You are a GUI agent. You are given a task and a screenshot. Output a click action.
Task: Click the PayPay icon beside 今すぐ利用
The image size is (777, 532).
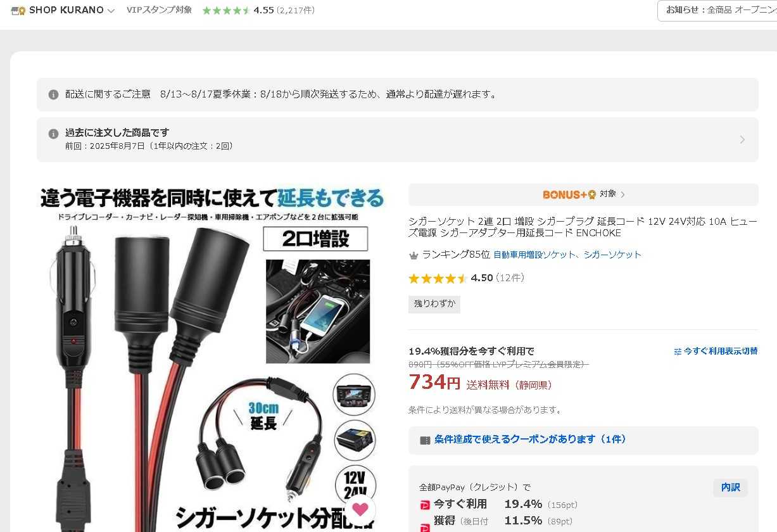(x=425, y=505)
